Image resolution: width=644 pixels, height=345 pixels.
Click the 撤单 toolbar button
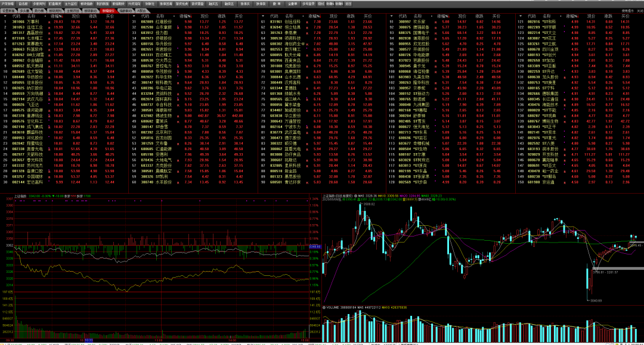[277, 4]
